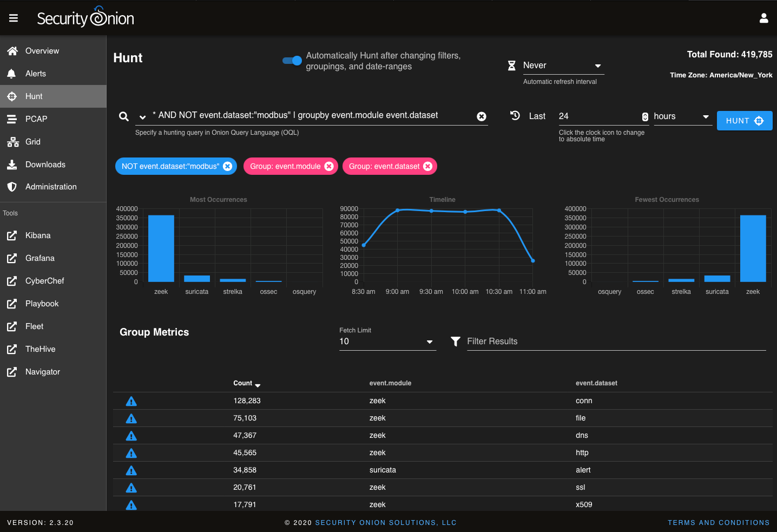The height and width of the screenshot is (532, 777).
Task: Open PCAP from the sidebar
Action: click(36, 119)
